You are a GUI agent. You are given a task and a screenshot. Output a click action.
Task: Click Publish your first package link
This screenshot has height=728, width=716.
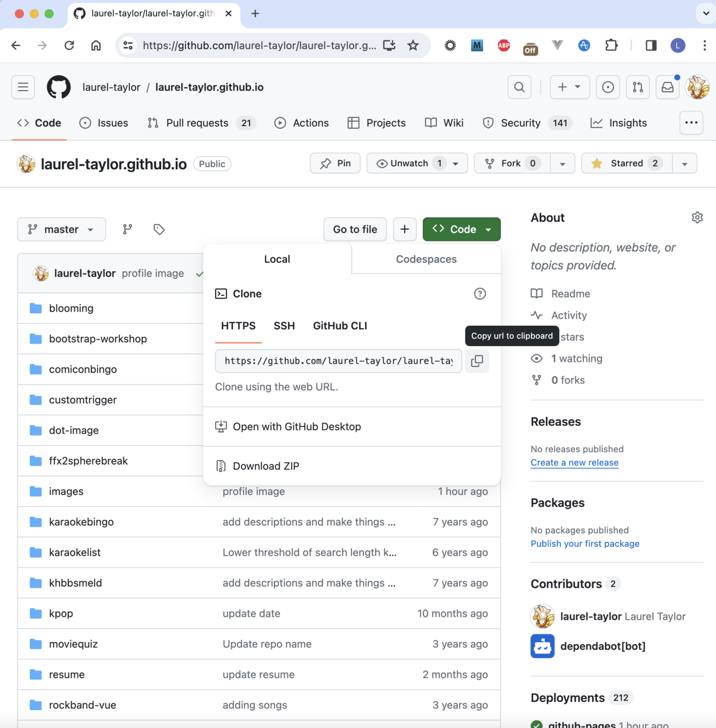pyautogui.click(x=585, y=544)
